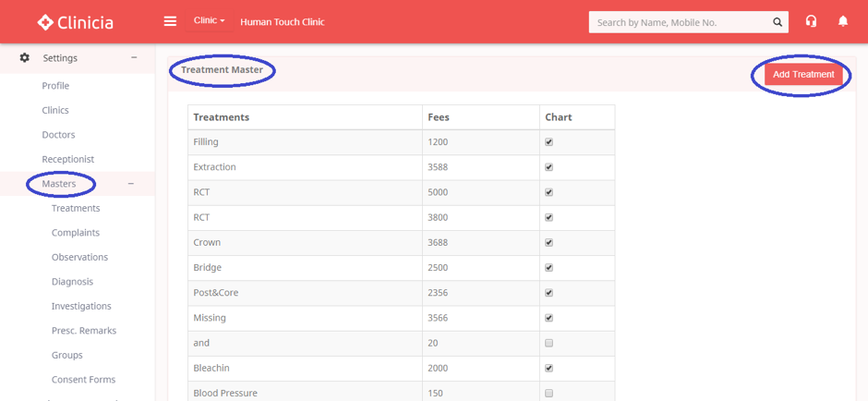Click the search magnifier icon

click(778, 22)
